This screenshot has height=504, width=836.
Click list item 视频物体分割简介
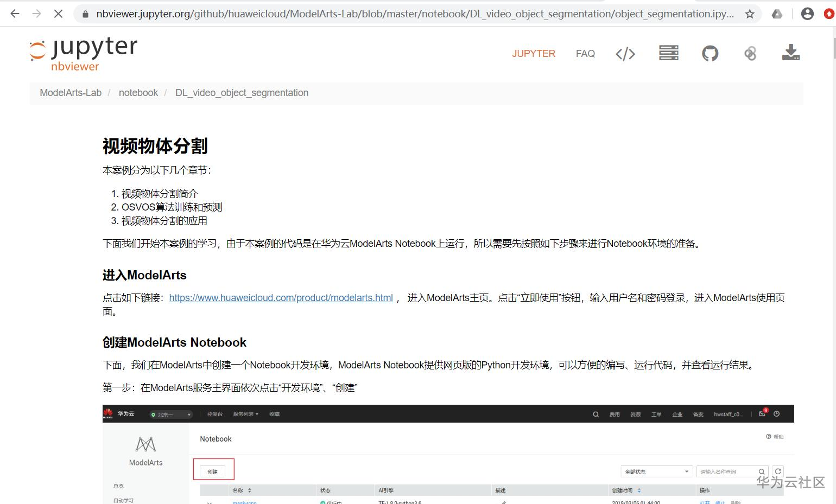click(160, 194)
